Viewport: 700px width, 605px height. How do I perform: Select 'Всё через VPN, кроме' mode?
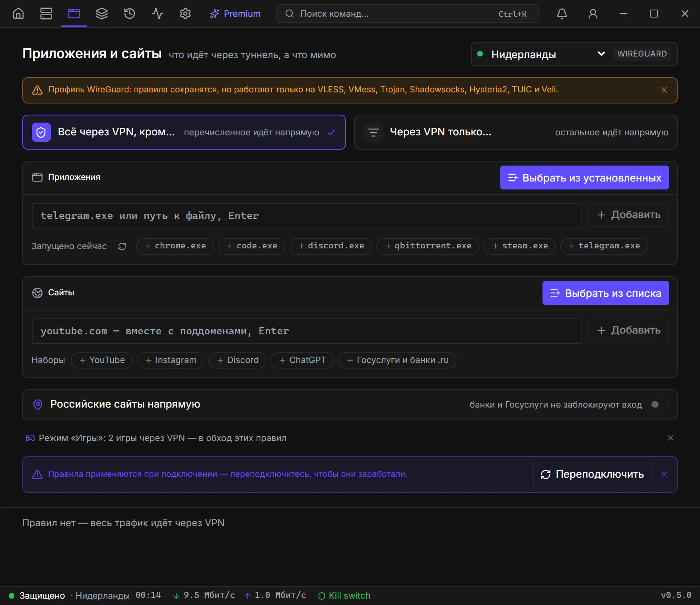tap(184, 132)
